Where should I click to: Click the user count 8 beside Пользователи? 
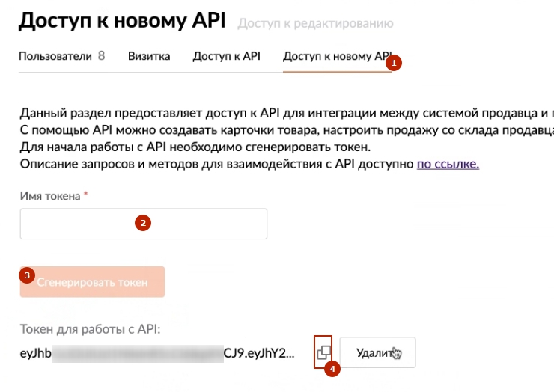pyautogui.click(x=101, y=56)
